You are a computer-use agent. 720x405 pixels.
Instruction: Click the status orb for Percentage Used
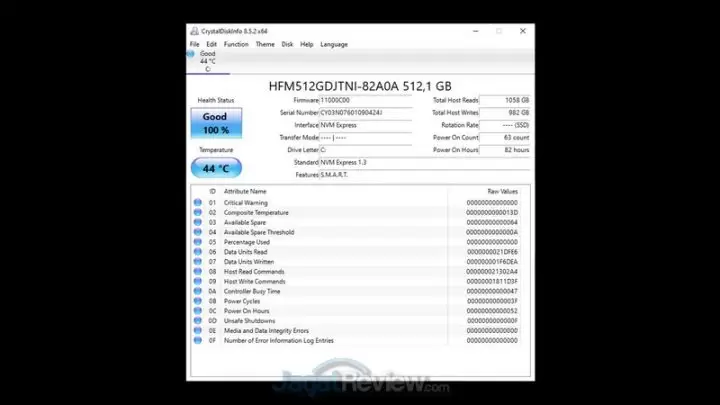click(x=198, y=242)
